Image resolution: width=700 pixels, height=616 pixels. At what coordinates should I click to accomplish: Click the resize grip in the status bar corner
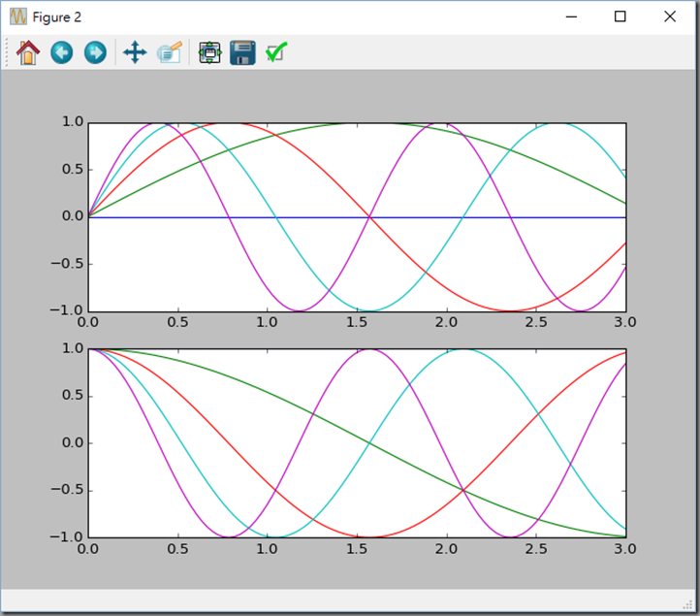(x=688, y=604)
